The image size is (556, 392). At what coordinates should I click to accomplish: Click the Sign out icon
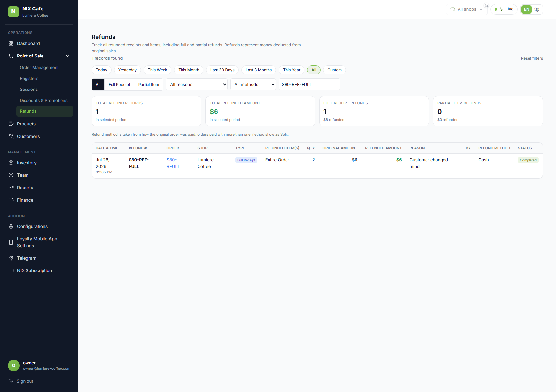coord(11,381)
